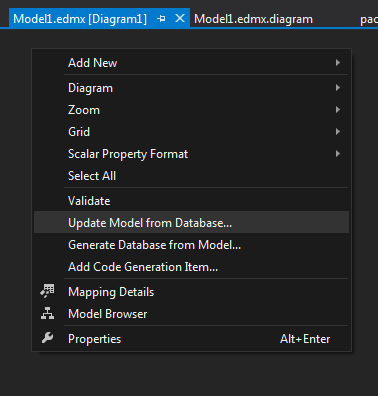The height and width of the screenshot is (396, 378).
Task: Choose Validate from context menu
Action: (191, 201)
